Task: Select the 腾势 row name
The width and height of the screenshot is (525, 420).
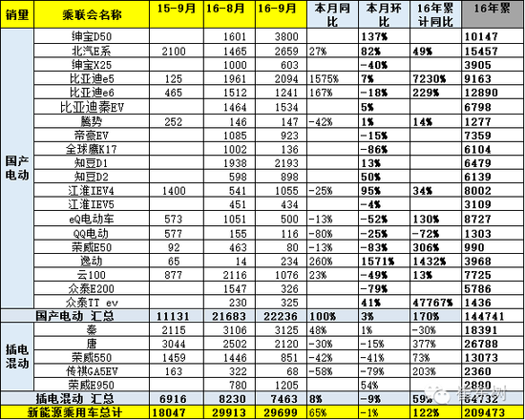Action: pyautogui.click(x=92, y=121)
